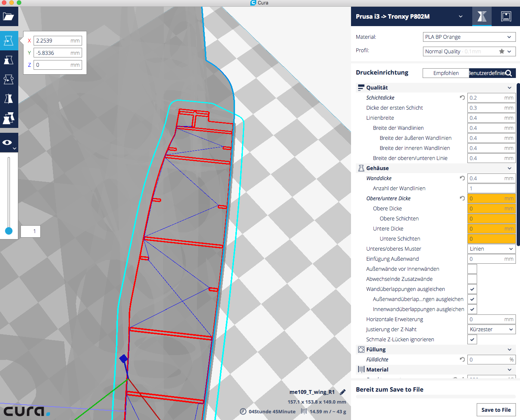520x420 pixels.
Task: Click the Cura app icon in title bar
Action: tap(253, 3)
